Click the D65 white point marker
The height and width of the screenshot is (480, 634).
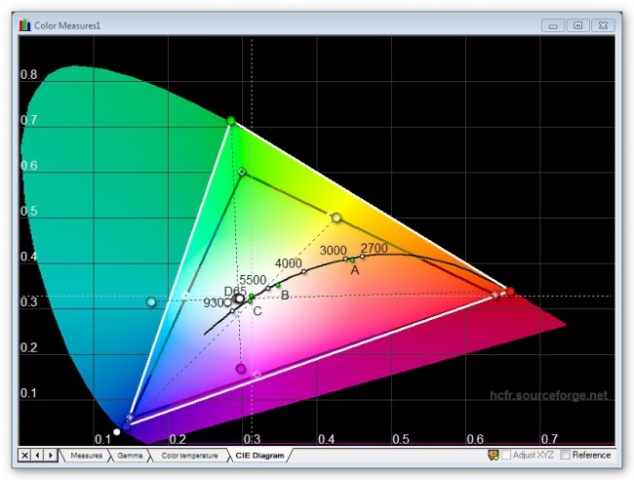(239, 298)
